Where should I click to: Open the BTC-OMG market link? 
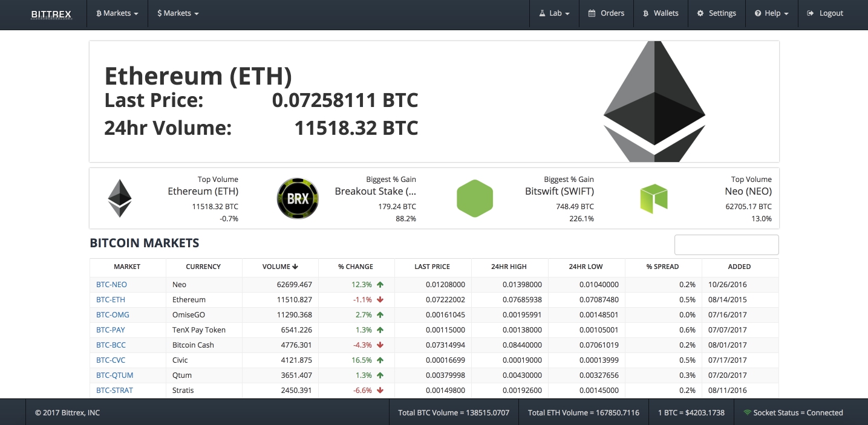coord(113,314)
